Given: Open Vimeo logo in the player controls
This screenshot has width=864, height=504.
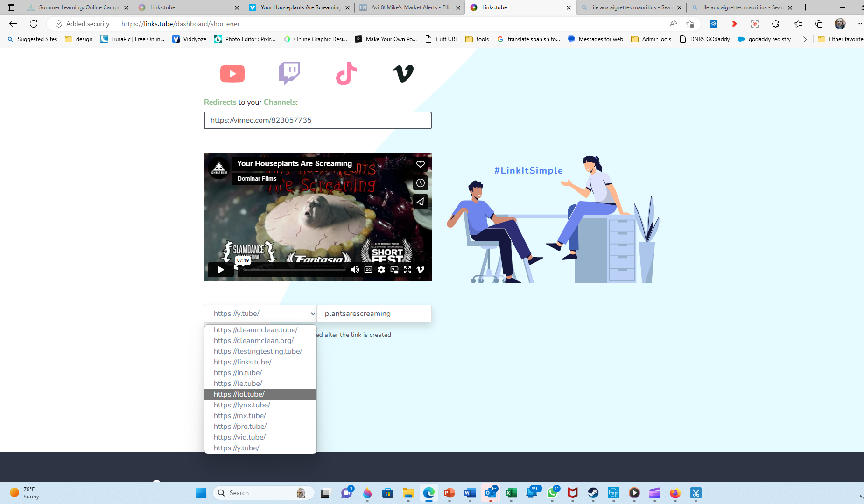Looking at the screenshot, I should (x=421, y=270).
